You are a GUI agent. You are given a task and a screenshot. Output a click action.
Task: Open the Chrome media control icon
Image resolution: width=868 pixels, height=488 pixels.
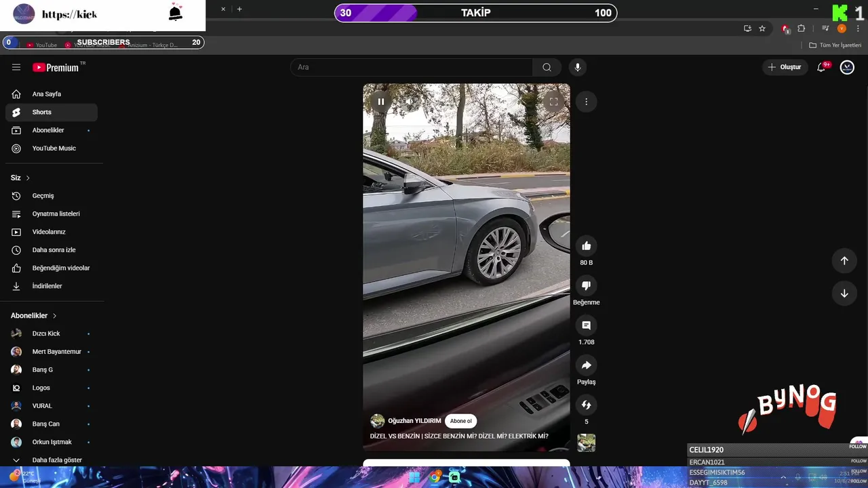point(825,28)
